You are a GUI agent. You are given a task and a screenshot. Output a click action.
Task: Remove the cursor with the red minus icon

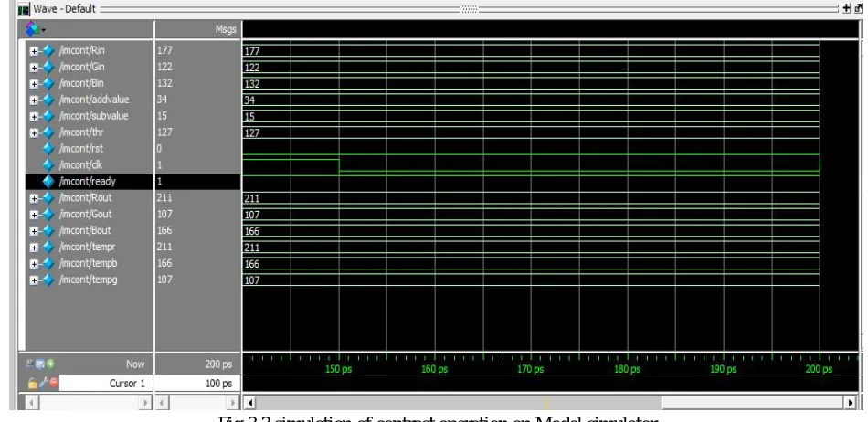54,383
